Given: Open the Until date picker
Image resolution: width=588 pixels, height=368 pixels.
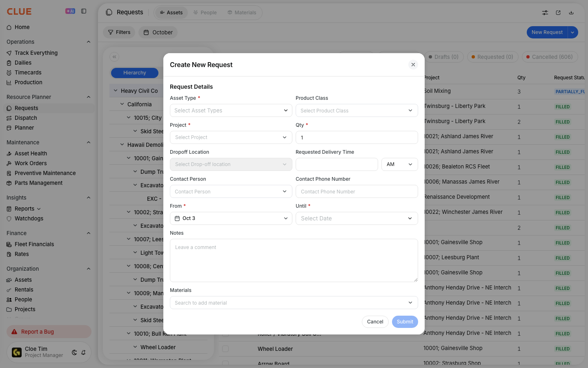Looking at the screenshot, I should [x=357, y=218].
